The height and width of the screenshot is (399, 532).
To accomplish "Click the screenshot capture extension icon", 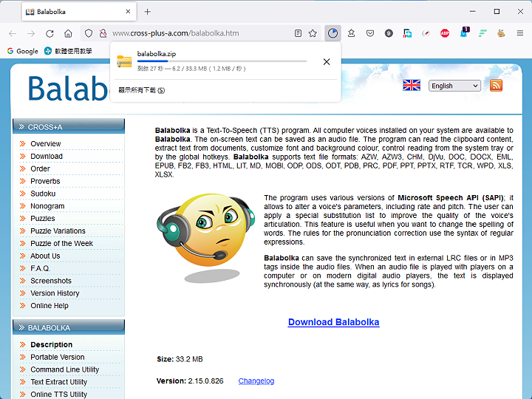I will tap(407, 33).
